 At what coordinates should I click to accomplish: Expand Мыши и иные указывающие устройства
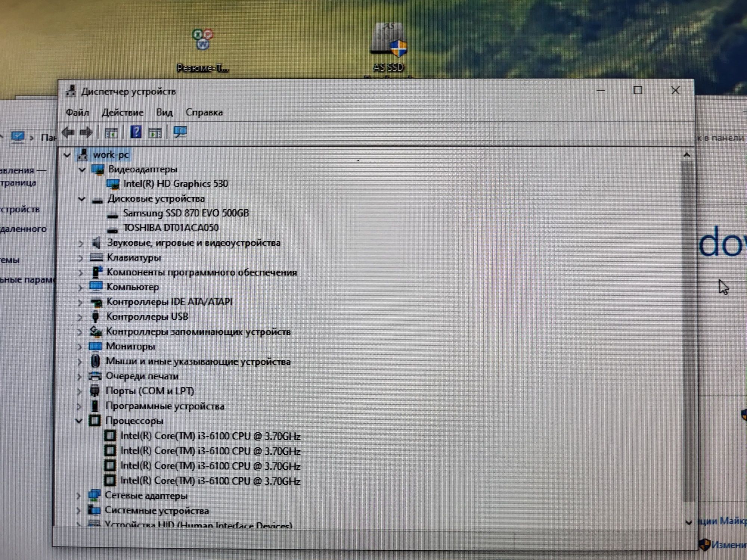(80, 361)
